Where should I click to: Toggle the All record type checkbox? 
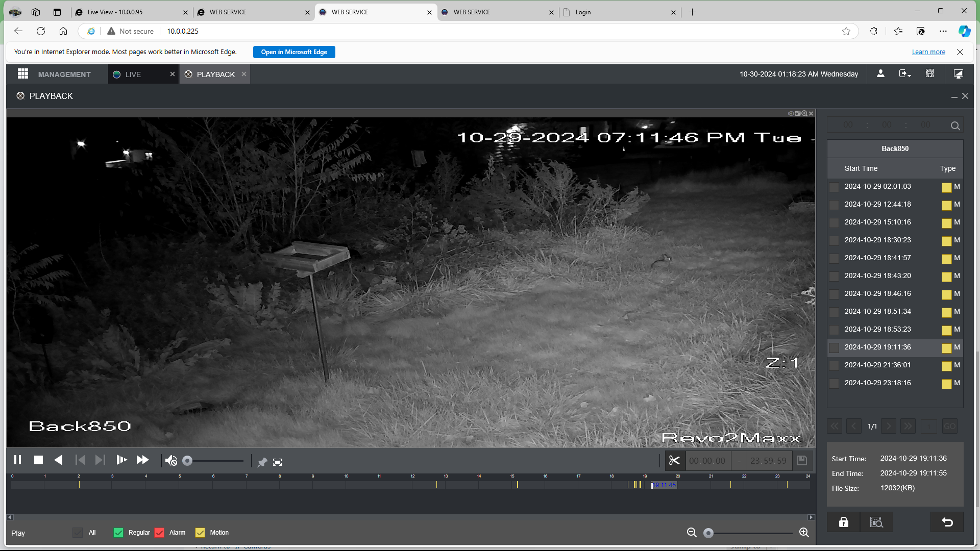pos(78,533)
